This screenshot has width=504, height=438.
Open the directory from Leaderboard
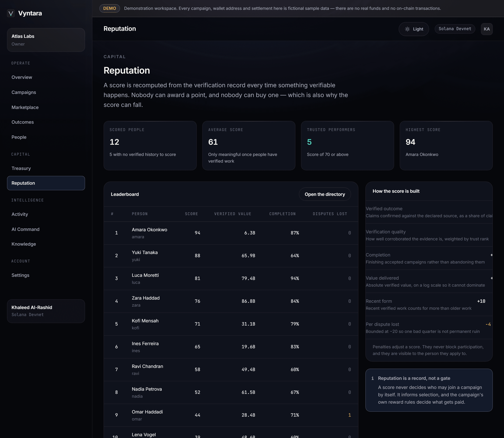coord(325,194)
